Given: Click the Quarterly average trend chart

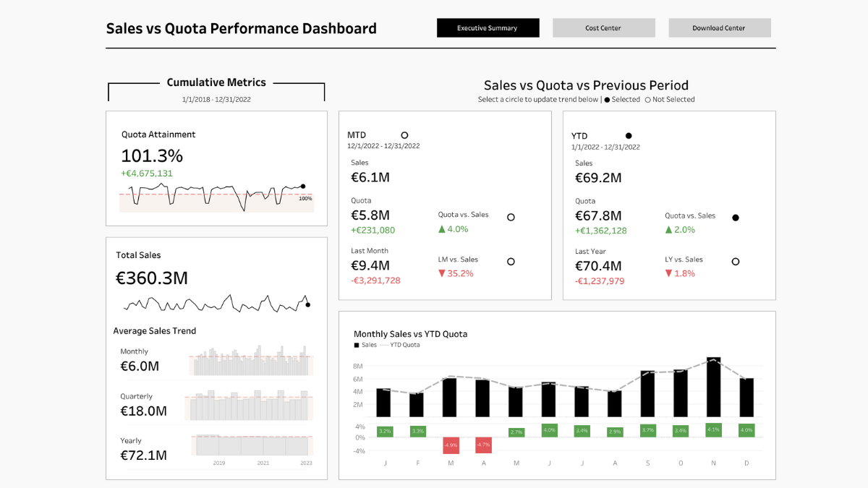Looking at the screenshot, I should pyautogui.click(x=250, y=406).
